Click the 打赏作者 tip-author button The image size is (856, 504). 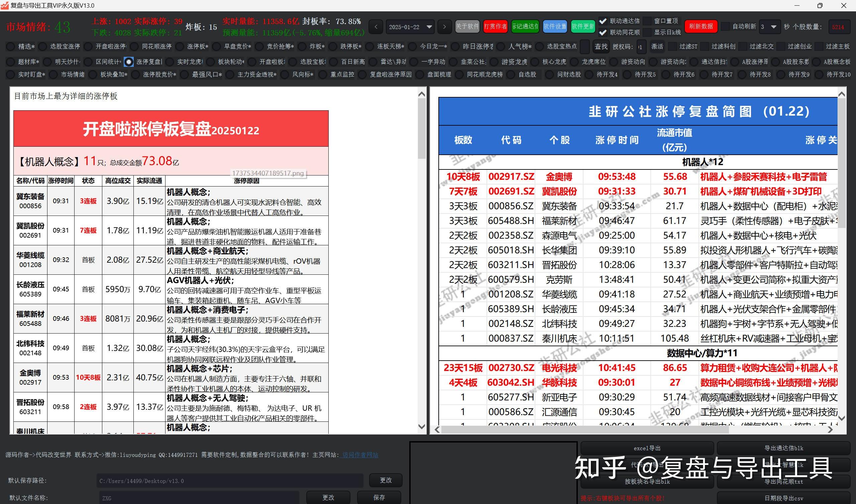[x=495, y=26]
